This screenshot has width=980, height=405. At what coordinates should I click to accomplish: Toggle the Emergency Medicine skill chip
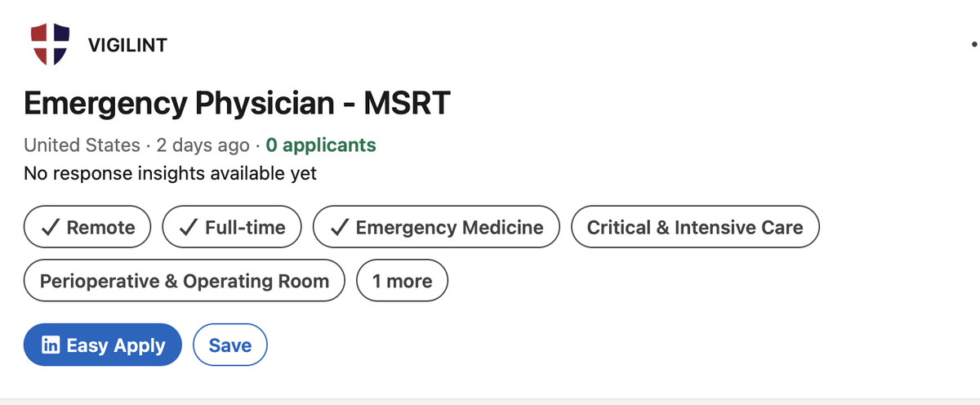click(436, 227)
